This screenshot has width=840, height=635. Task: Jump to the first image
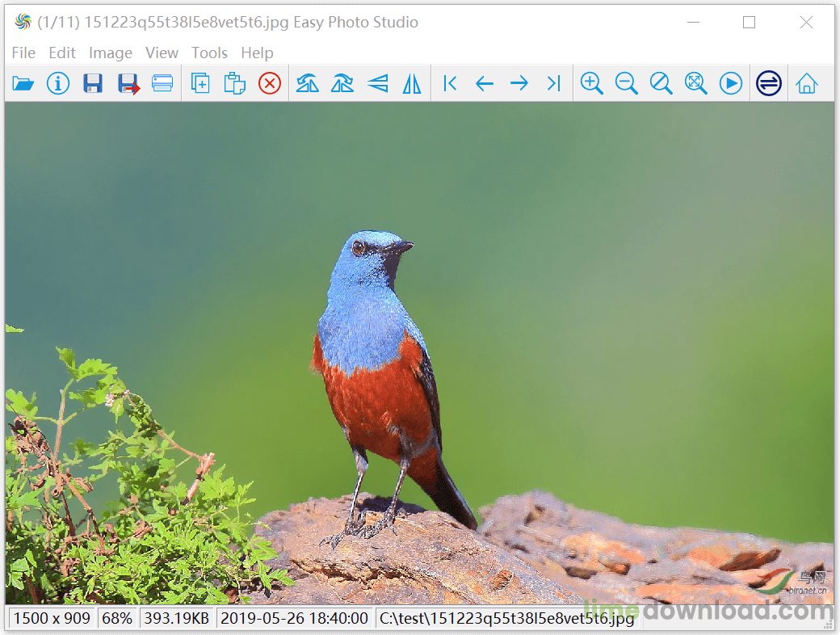(x=450, y=83)
